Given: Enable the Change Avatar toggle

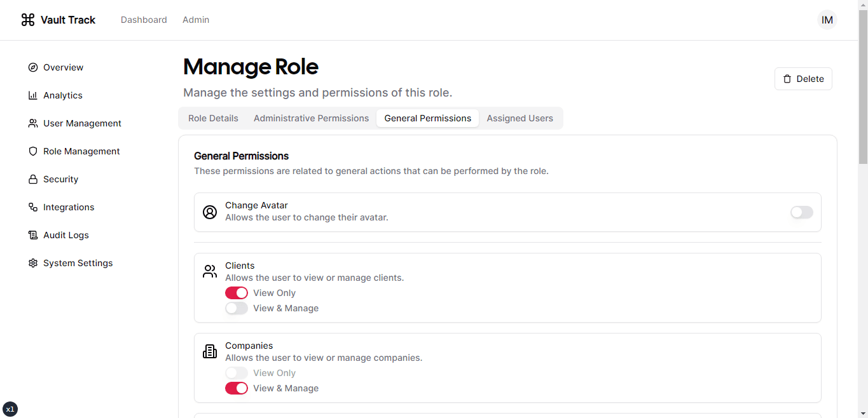Looking at the screenshot, I should (x=801, y=212).
